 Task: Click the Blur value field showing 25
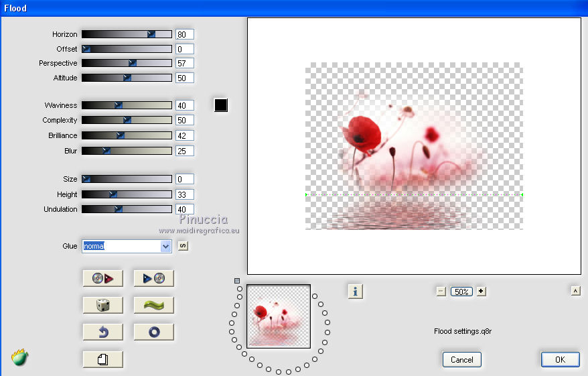point(185,151)
